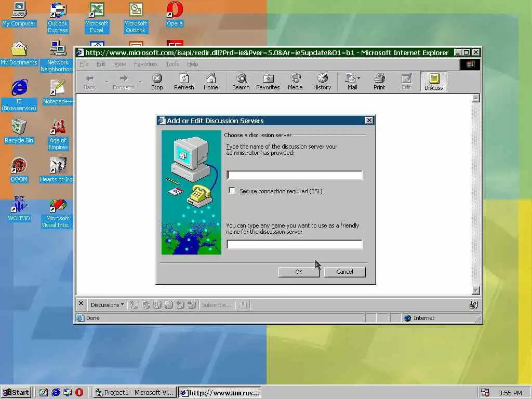532x399 pixels.
Task: Click the scrollbar up arrow in browser
Action: (x=476, y=98)
